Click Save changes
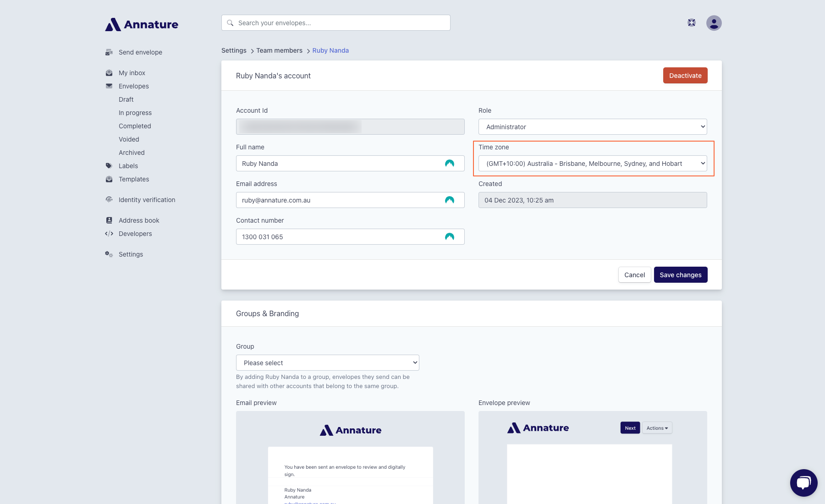This screenshot has height=504, width=825. pos(681,275)
